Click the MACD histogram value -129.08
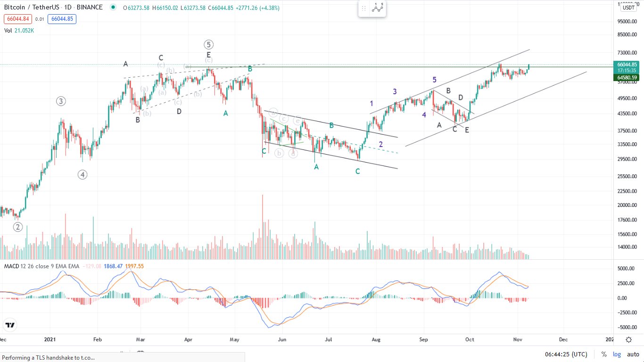Image resolution: width=644 pixels, height=362 pixels. point(92,266)
